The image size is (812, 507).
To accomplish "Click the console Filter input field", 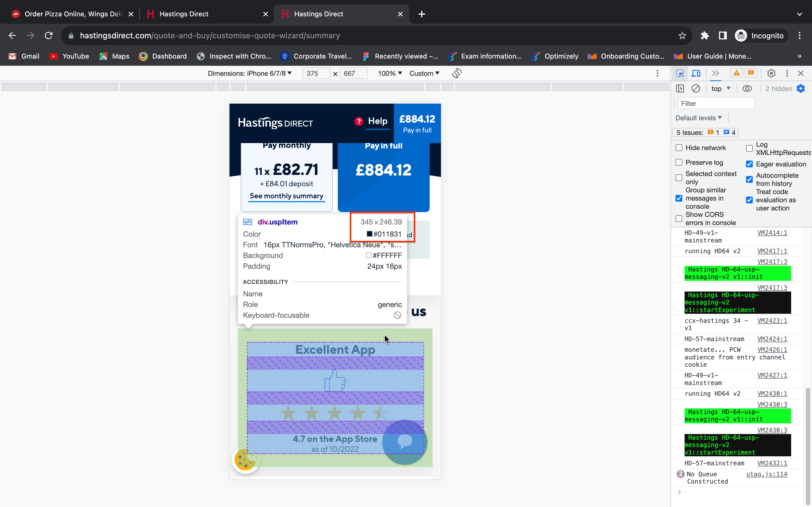I will click(x=716, y=104).
